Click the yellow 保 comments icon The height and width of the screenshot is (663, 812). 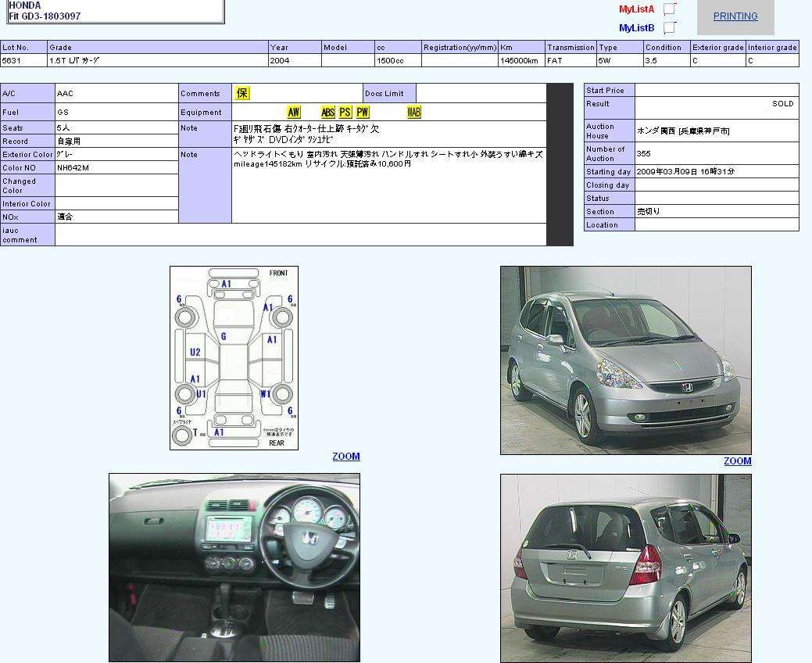(x=241, y=93)
